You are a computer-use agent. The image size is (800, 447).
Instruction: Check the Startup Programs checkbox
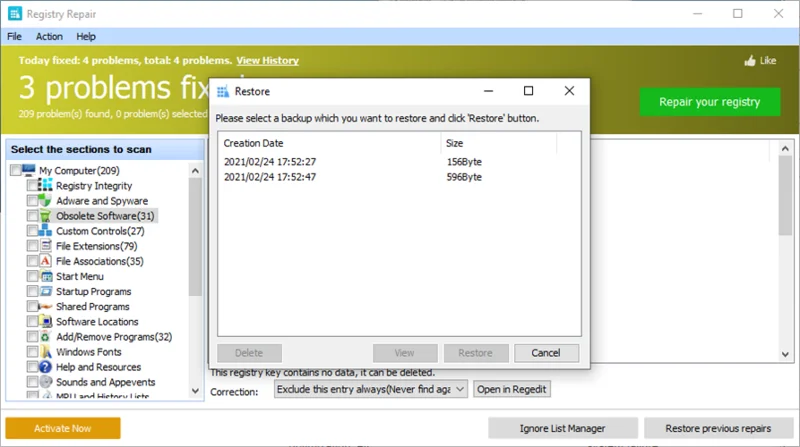tap(32, 291)
